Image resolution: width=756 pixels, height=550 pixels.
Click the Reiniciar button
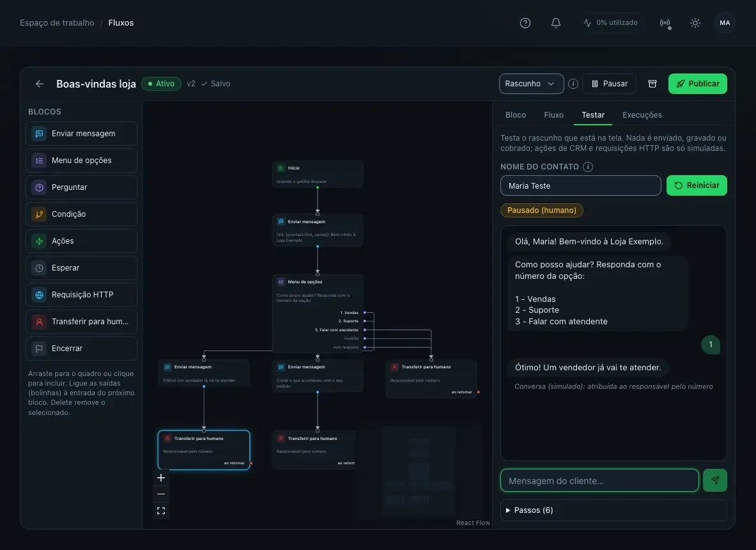(697, 185)
